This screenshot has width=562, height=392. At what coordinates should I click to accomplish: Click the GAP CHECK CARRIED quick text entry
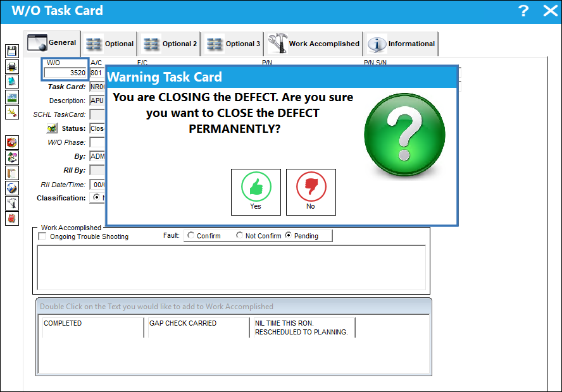199,328
